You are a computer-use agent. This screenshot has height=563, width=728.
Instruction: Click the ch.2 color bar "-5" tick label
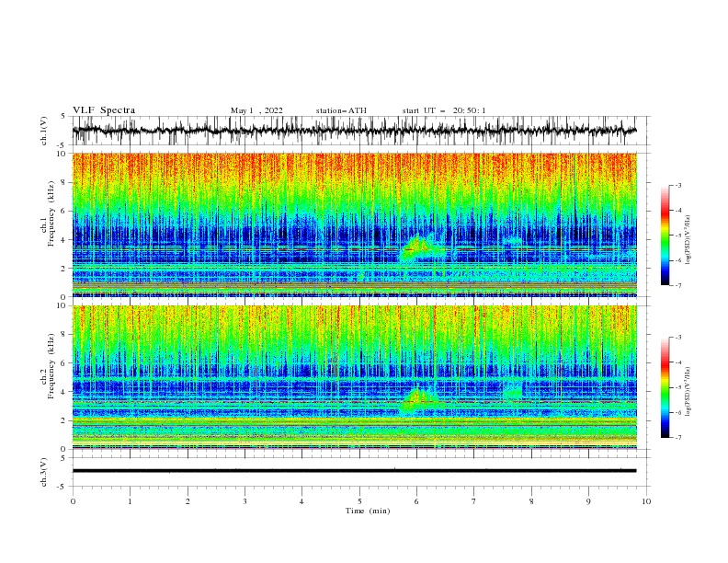coord(677,387)
